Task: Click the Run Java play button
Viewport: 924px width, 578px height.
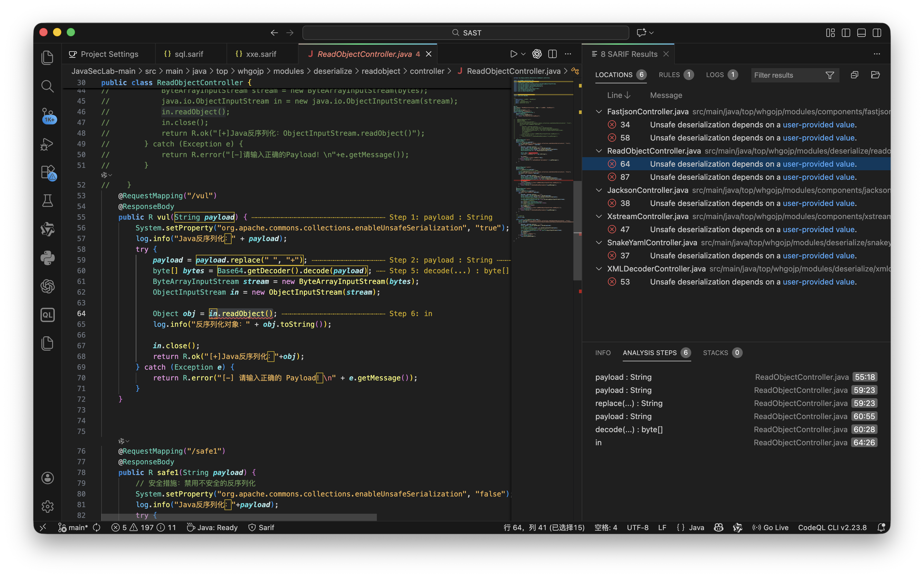Action: (x=513, y=54)
